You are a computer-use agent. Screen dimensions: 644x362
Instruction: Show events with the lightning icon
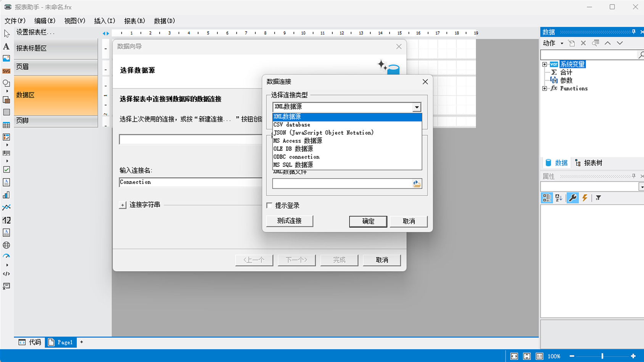point(584,198)
